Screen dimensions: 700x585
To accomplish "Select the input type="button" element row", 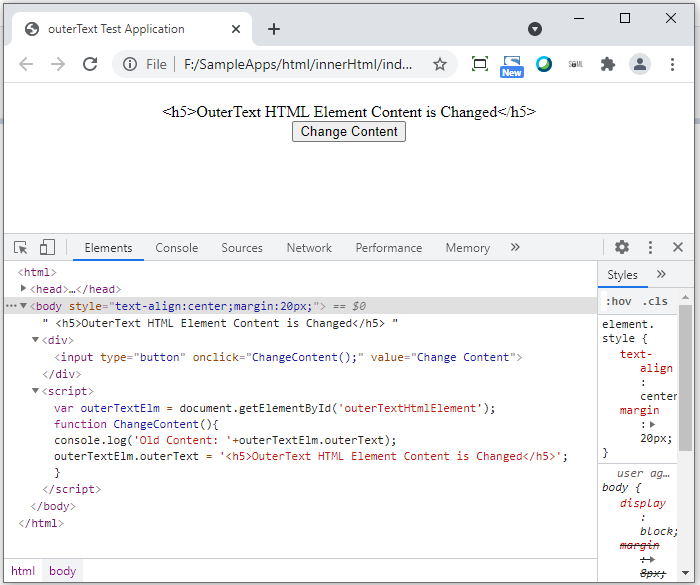I will pyautogui.click(x=288, y=357).
